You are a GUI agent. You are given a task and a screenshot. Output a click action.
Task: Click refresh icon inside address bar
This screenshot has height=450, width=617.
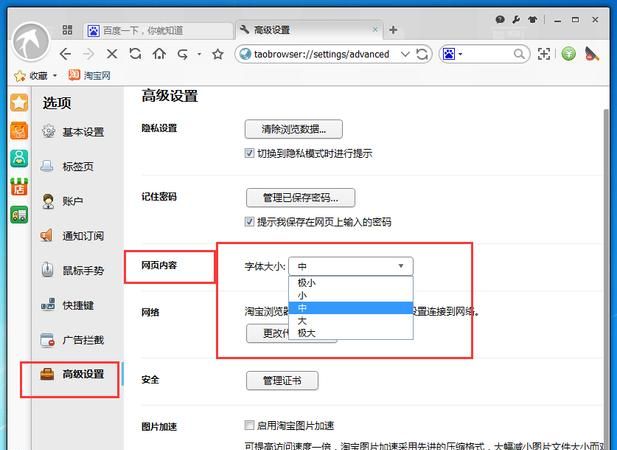pos(422,54)
